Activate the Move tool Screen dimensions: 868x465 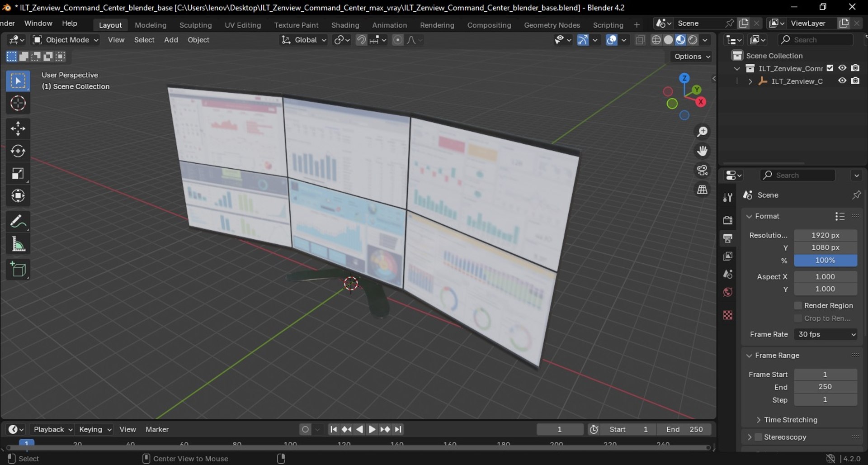click(x=18, y=129)
